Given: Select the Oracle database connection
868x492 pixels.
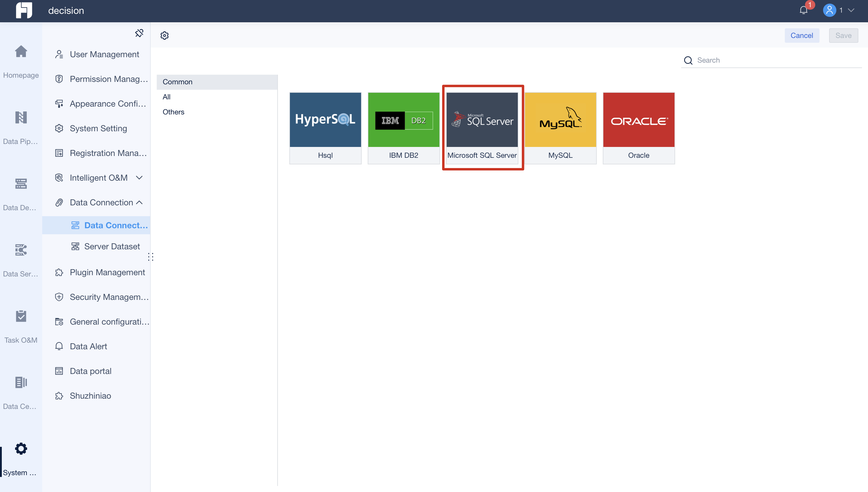Looking at the screenshot, I should coord(638,128).
